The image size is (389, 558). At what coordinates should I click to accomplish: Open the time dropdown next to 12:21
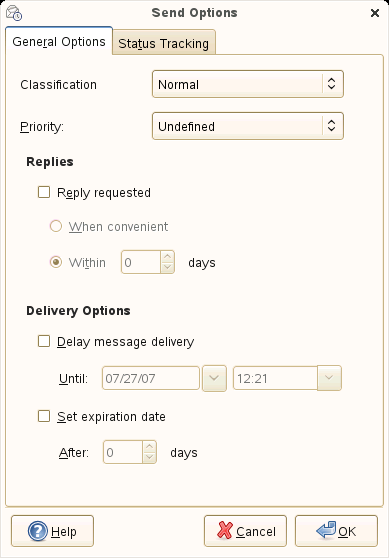tap(329, 378)
